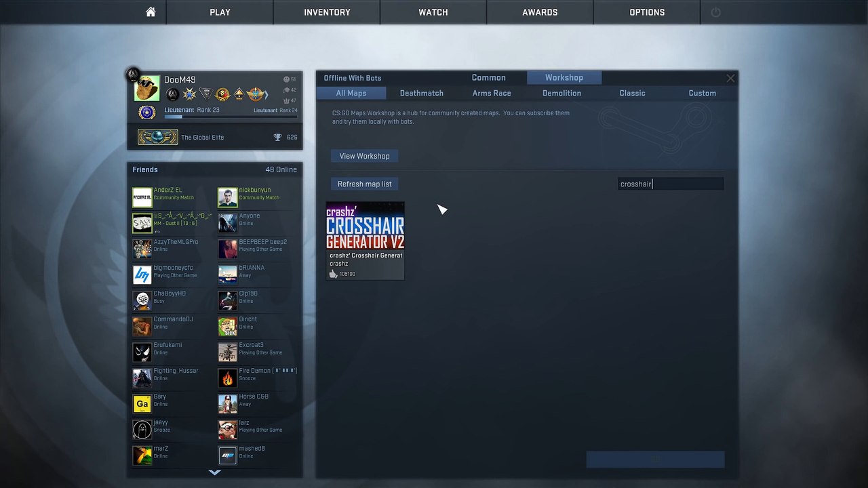Click the Lieutenant rank star emblem

[x=146, y=113]
